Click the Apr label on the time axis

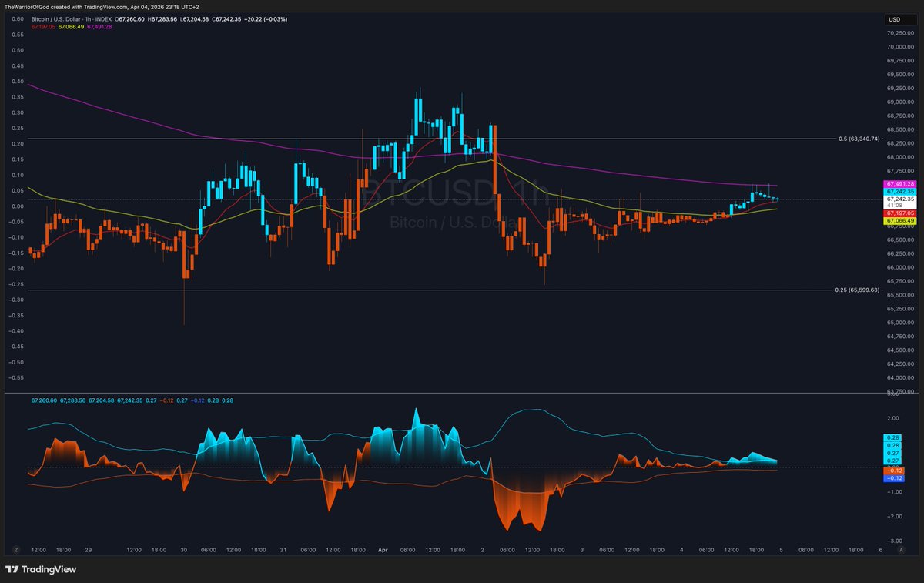coord(383,550)
